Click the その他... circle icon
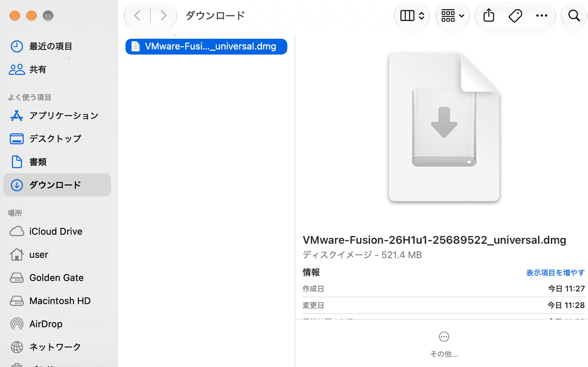 click(444, 337)
